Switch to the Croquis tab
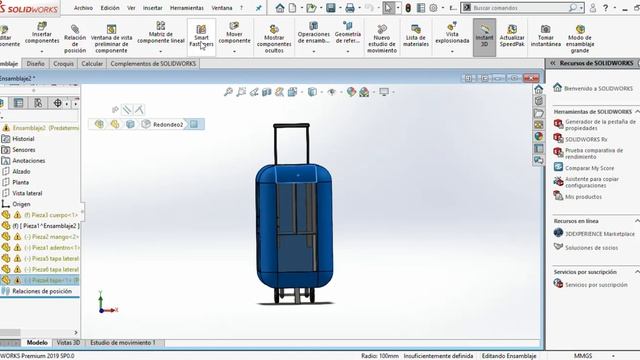The height and width of the screenshot is (360, 640). 63,64
